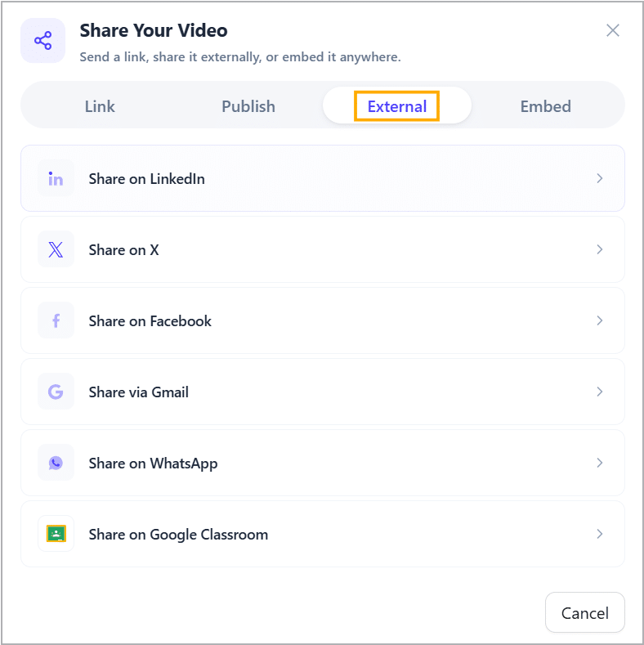Viewport: 644px width, 645px height.
Task: Click the WhatsApp logo icon
Action: click(56, 463)
